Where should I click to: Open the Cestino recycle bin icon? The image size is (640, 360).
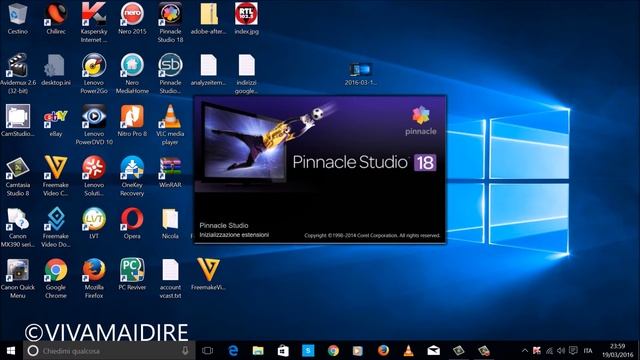18,18
